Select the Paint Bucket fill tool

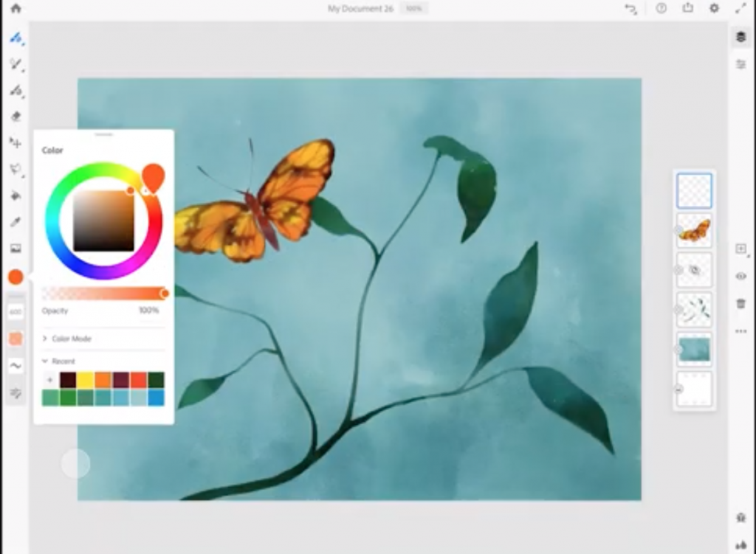(x=16, y=195)
